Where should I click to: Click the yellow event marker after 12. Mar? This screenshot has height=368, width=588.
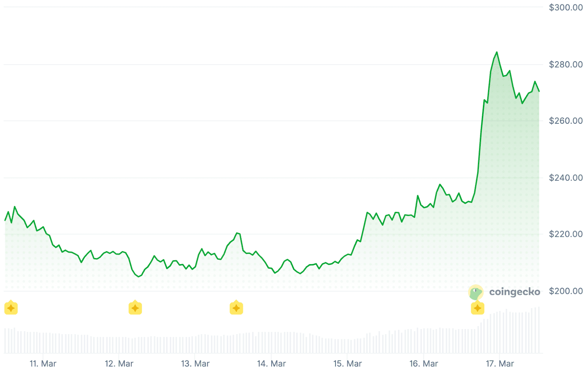(x=135, y=308)
